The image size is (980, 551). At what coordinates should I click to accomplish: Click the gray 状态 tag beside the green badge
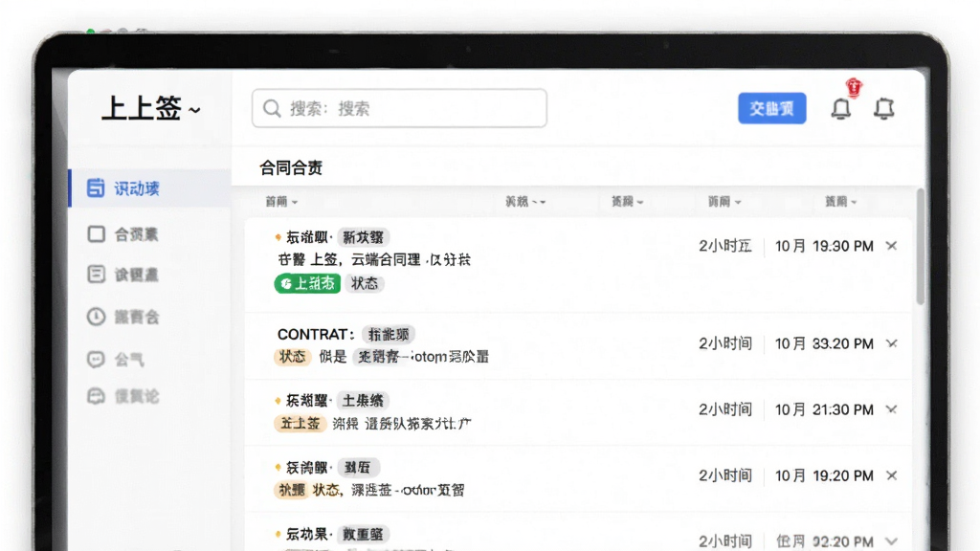coord(365,283)
